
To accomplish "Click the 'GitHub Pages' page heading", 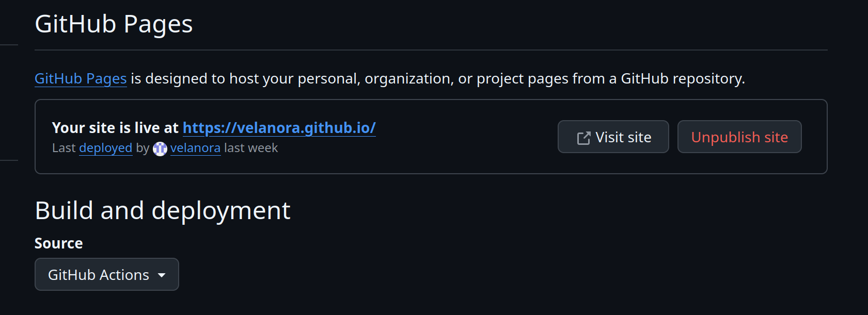I will point(114,24).
